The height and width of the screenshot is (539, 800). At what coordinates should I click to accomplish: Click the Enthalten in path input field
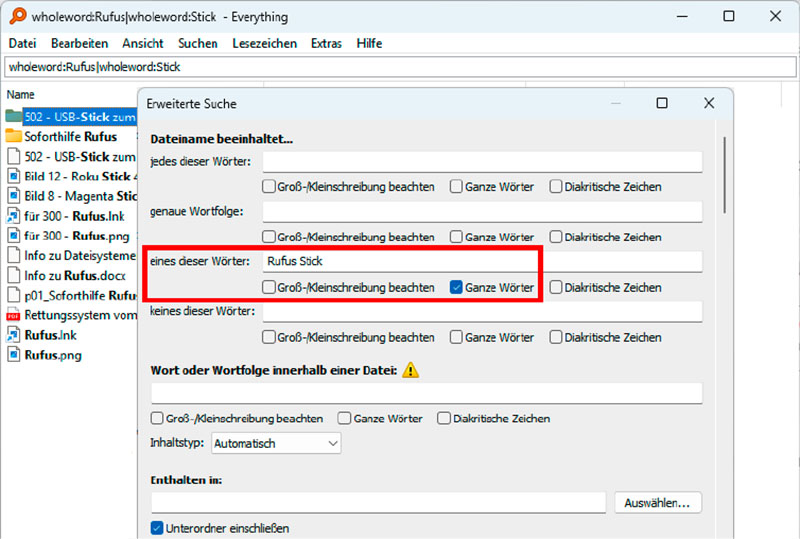click(x=378, y=503)
